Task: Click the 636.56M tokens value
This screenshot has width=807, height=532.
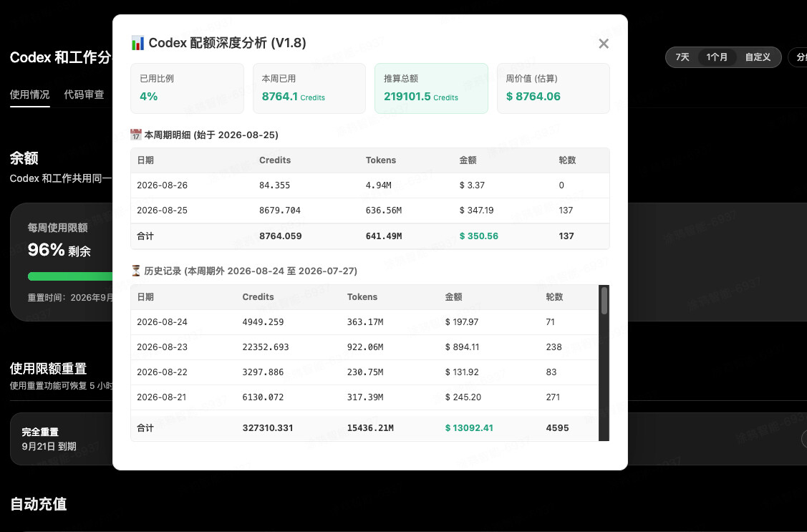Action: [x=384, y=211]
